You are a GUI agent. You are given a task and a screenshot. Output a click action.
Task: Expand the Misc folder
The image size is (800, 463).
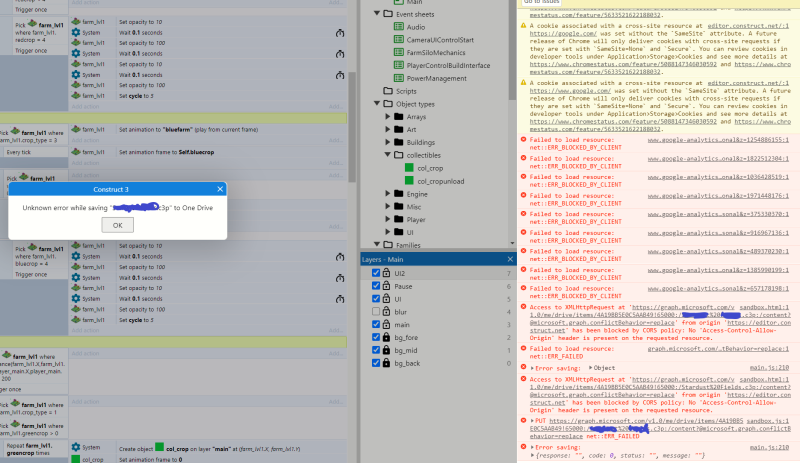[x=388, y=206]
